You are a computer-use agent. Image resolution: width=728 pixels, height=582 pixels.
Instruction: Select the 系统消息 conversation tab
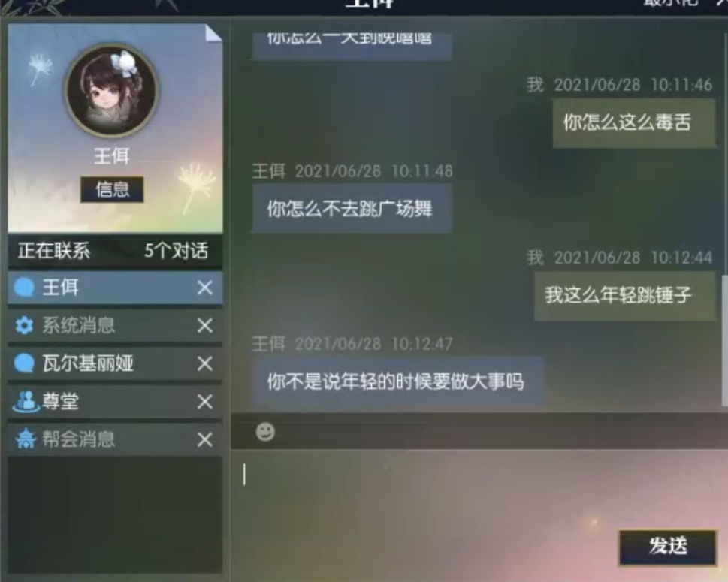click(x=115, y=326)
